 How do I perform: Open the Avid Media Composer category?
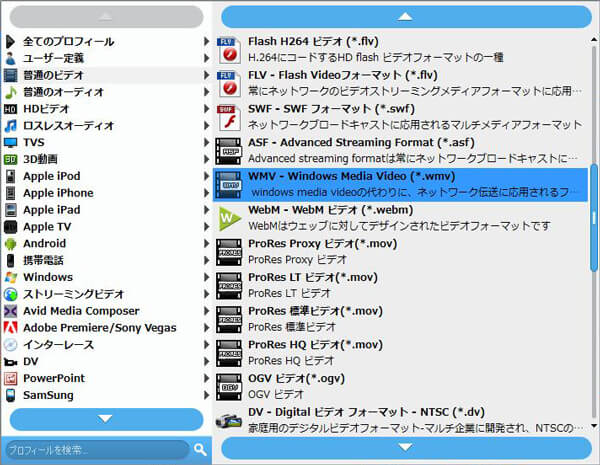(x=106, y=311)
